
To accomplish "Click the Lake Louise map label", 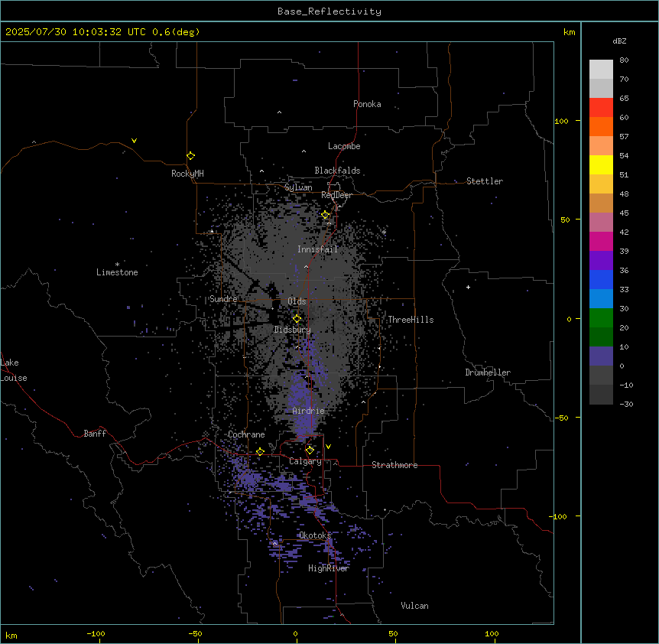I will (14, 370).
